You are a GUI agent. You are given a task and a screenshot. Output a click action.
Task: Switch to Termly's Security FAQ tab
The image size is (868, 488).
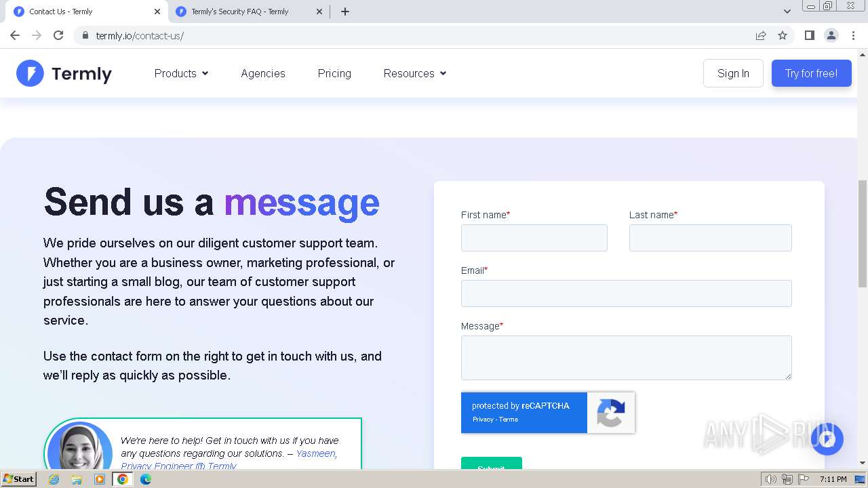pyautogui.click(x=248, y=12)
